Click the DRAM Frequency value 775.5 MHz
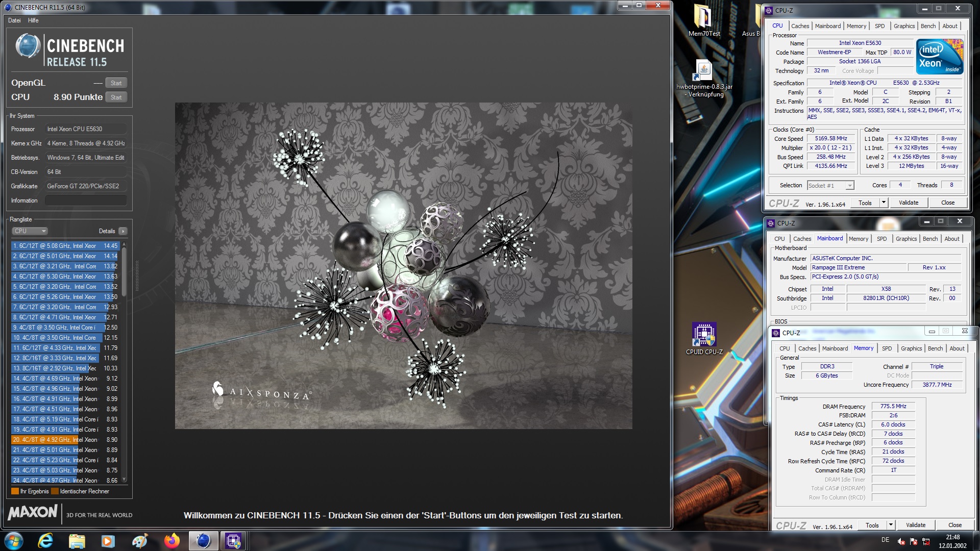 pyautogui.click(x=893, y=406)
